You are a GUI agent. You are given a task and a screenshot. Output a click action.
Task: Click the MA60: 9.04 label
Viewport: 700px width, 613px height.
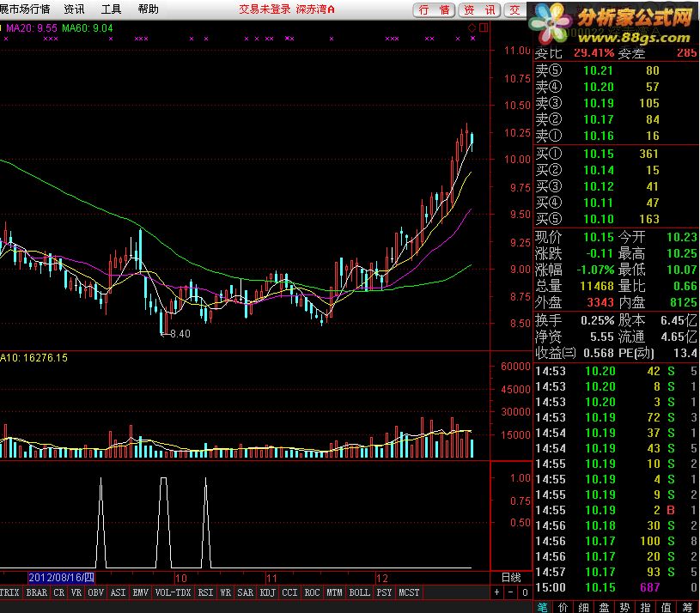point(88,28)
